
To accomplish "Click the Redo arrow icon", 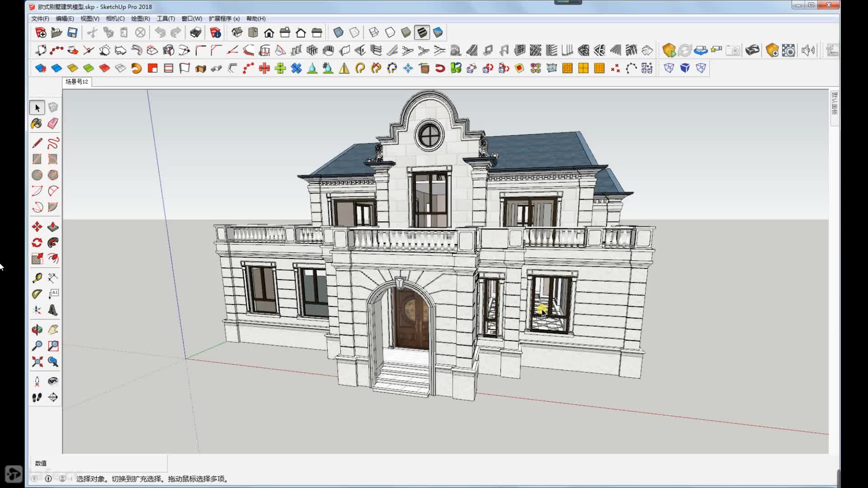I will pyautogui.click(x=176, y=33).
